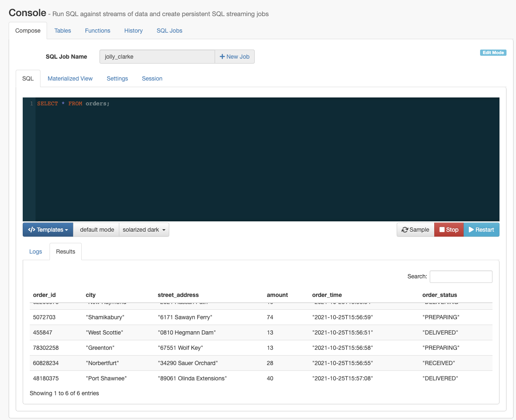The image size is (516, 420).
Task: Stop the running SQL job
Action: click(449, 230)
